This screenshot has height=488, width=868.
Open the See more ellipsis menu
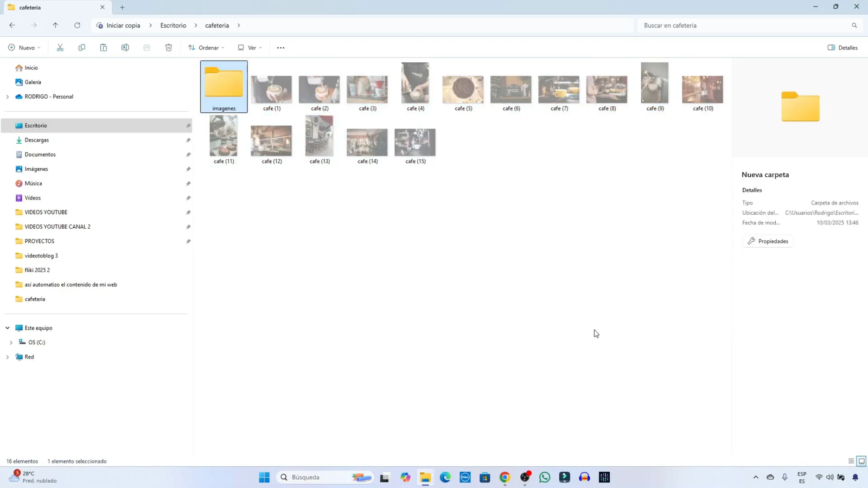click(x=280, y=47)
